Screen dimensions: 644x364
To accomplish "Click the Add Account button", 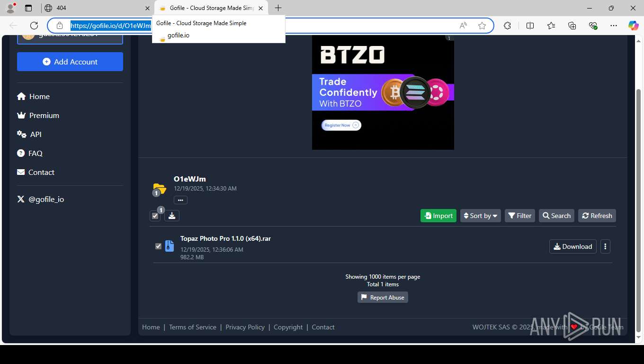I will [x=70, y=62].
